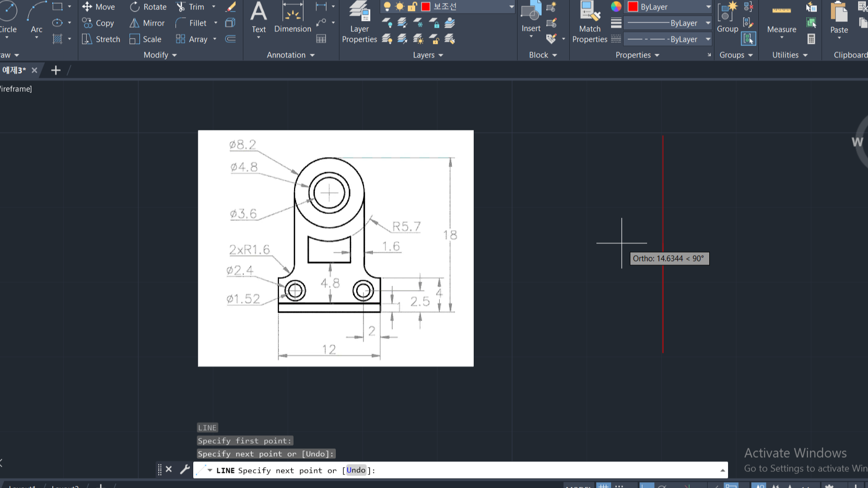Open Properties panel dialog launcher arrow
This screenshot has width=868, height=488.
pyautogui.click(x=709, y=55)
